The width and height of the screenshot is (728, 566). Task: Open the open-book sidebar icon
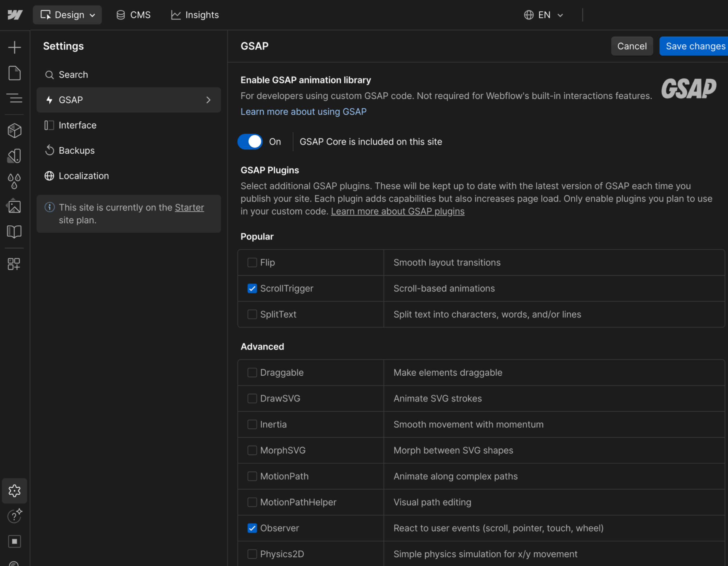(14, 232)
